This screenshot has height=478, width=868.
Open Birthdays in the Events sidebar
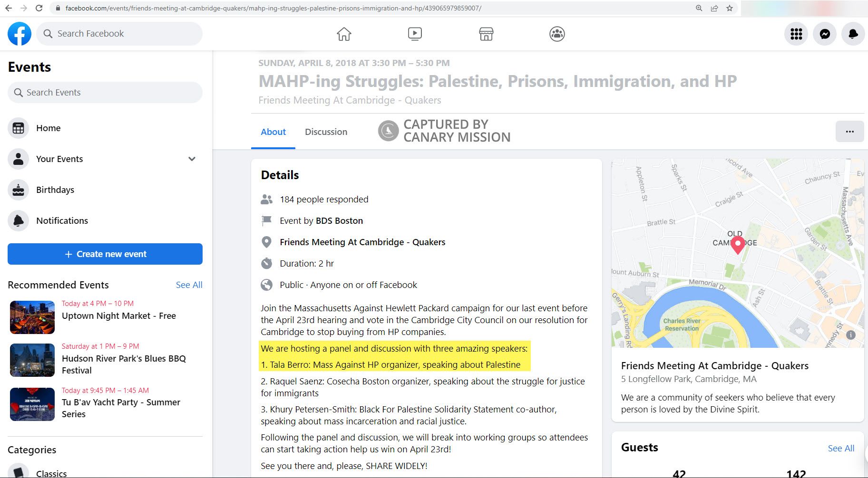[55, 190]
